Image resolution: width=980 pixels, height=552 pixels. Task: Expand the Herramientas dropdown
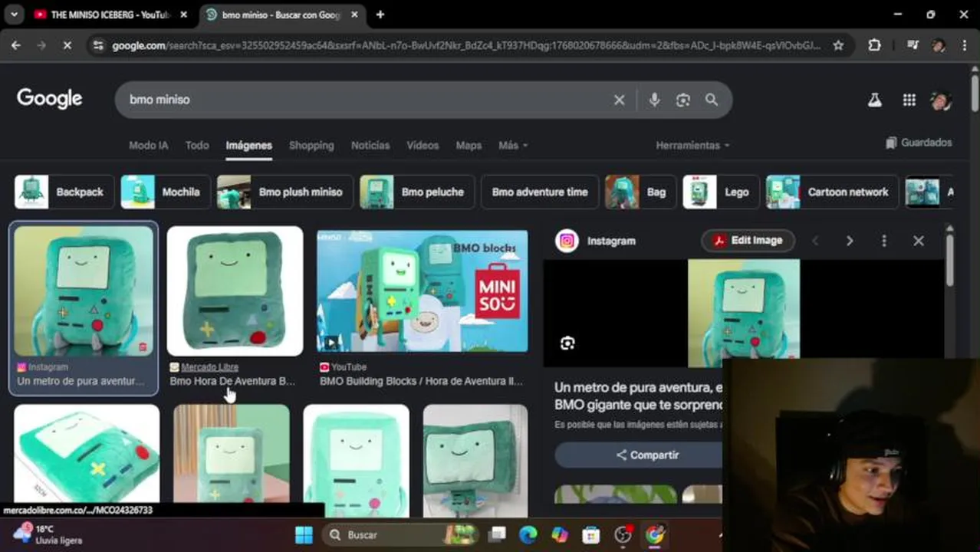[x=692, y=145]
